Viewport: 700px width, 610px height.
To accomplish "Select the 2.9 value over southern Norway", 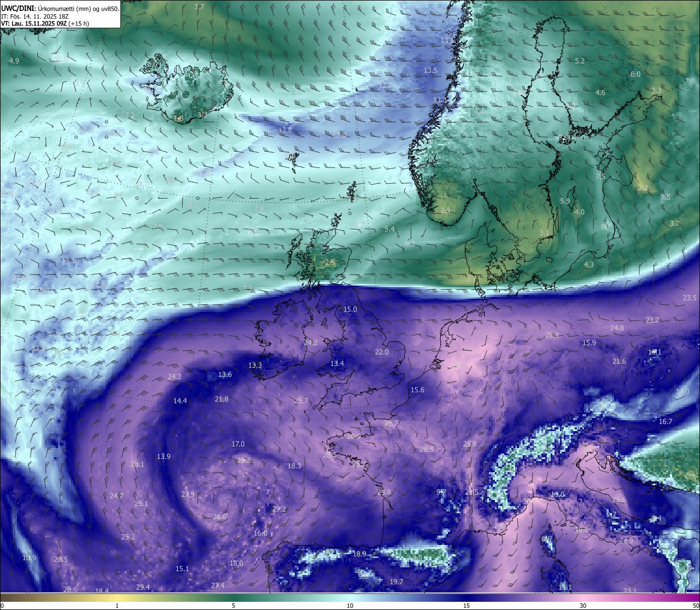I will 445,210.
